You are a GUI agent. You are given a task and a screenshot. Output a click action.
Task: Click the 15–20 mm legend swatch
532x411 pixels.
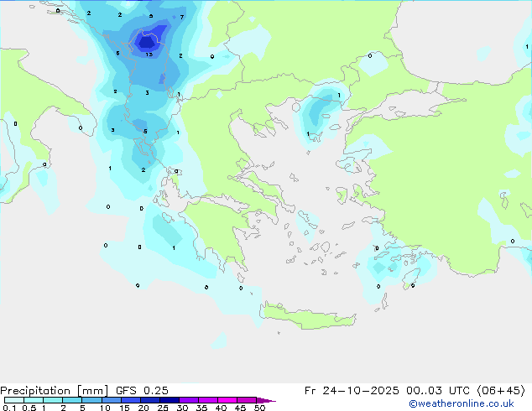point(130,400)
